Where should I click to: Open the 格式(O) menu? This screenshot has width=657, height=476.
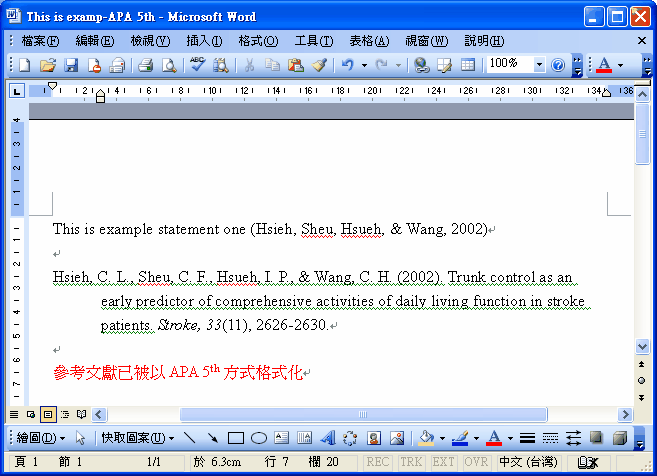coord(258,40)
